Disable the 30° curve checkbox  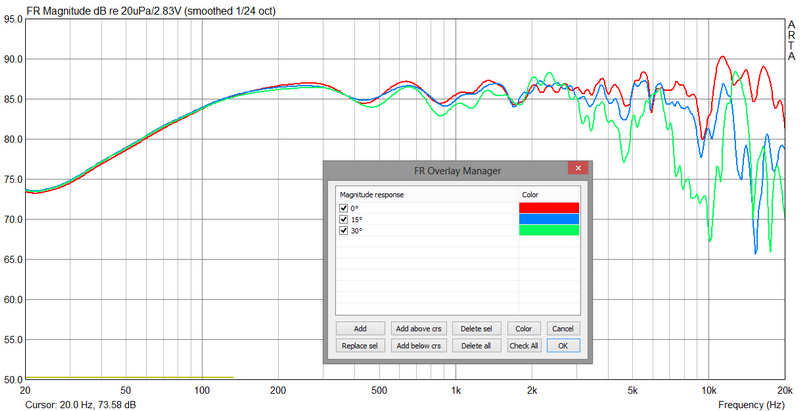click(x=344, y=231)
